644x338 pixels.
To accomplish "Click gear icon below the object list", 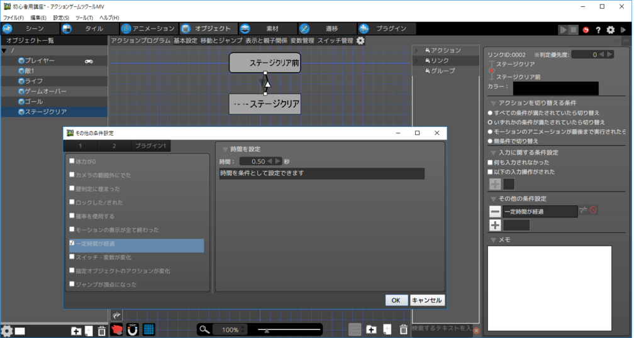I will (x=6, y=330).
